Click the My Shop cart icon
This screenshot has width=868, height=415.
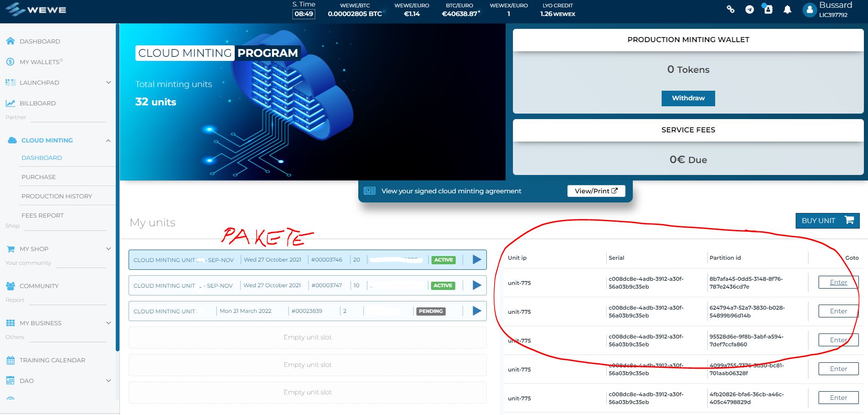point(11,249)
